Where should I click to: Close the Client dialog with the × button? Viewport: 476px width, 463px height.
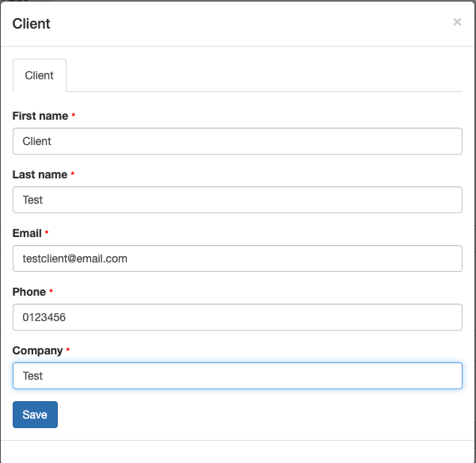point(457,22)
